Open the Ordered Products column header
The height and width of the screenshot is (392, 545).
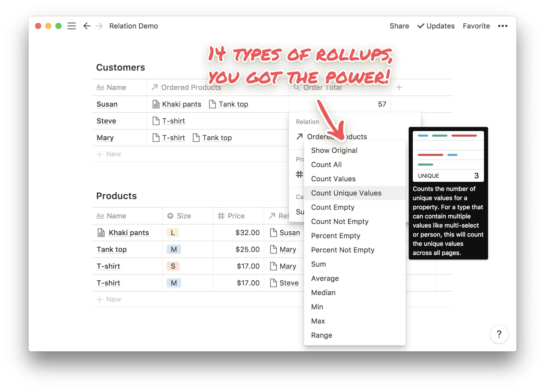(191, 87)
